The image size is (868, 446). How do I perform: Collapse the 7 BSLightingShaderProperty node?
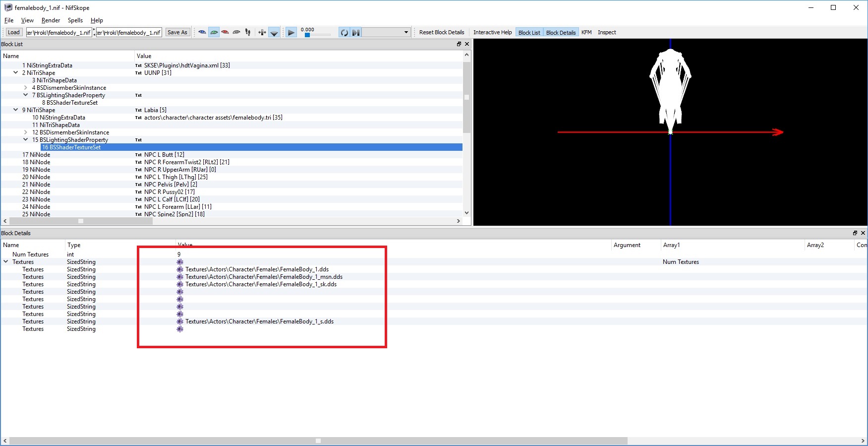[25, 95]
